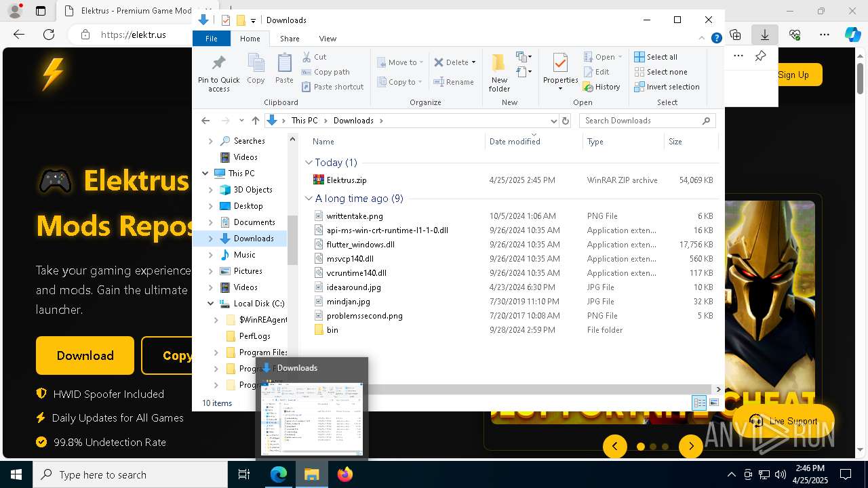Image resolution: width=868 pixels, height=488 pixels.
Task: Switch to large icons view layout
Action: (x=713, y=403)
